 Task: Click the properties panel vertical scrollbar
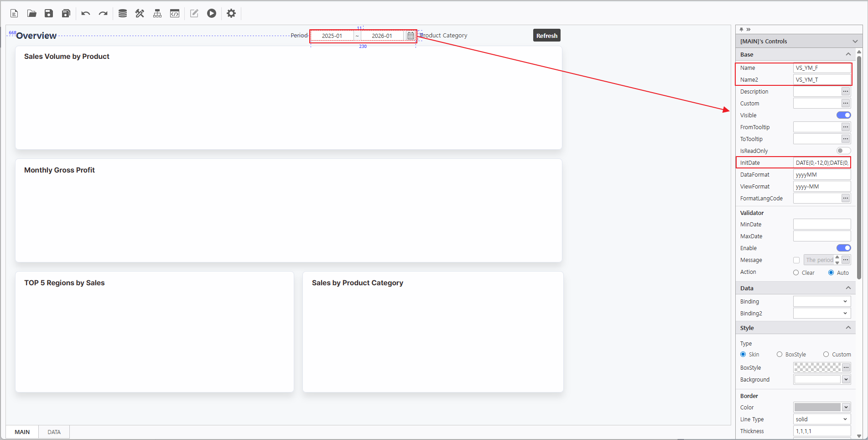tap(859, 168)
